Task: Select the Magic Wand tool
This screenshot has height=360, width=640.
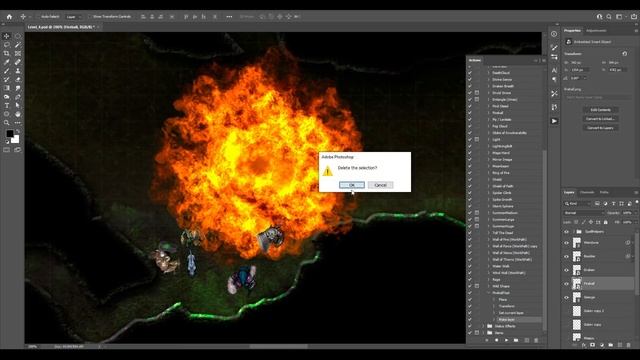Action: pos(18,45)
